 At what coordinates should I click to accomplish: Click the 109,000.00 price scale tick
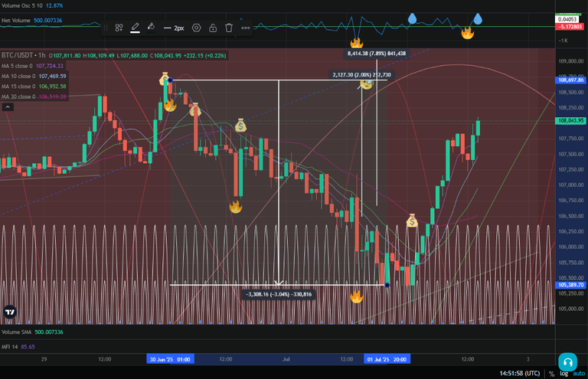(570, 61)
